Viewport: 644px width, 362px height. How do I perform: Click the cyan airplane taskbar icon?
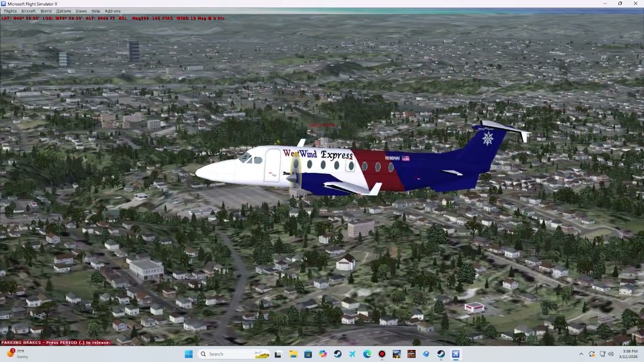[352, 354]
